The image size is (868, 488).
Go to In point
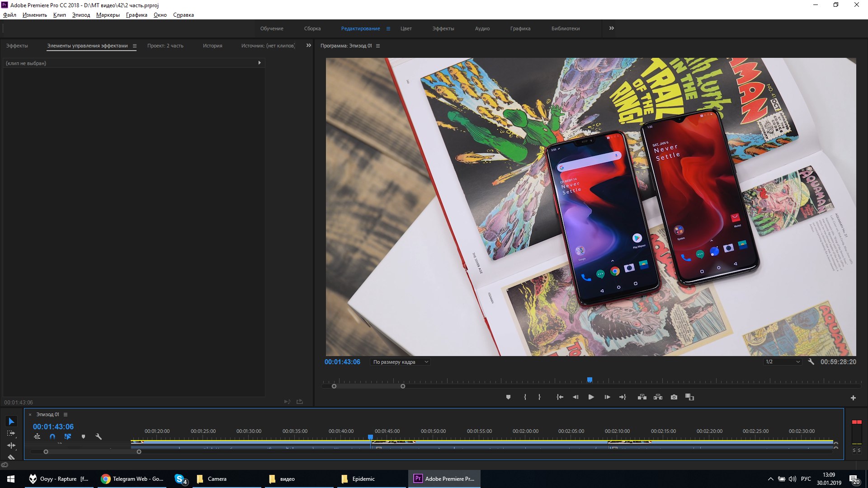[x=560, y=397]
